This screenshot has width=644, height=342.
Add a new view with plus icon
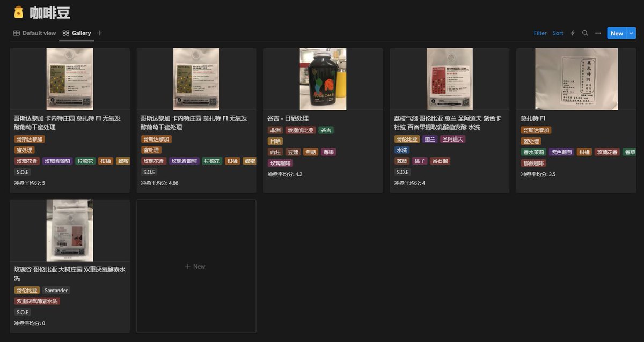click(99, 33)
